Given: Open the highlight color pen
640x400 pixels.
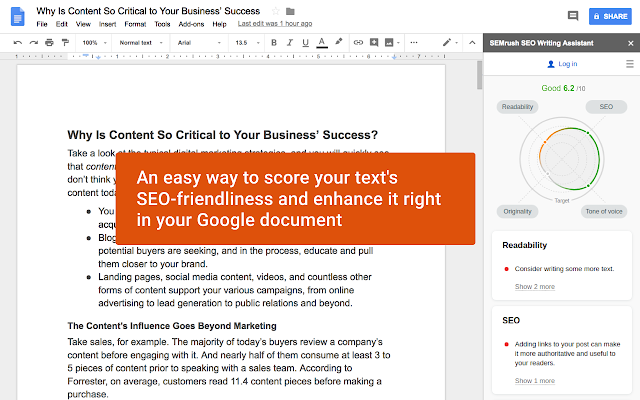Looking at the screenshot, I should pos(338,42).
